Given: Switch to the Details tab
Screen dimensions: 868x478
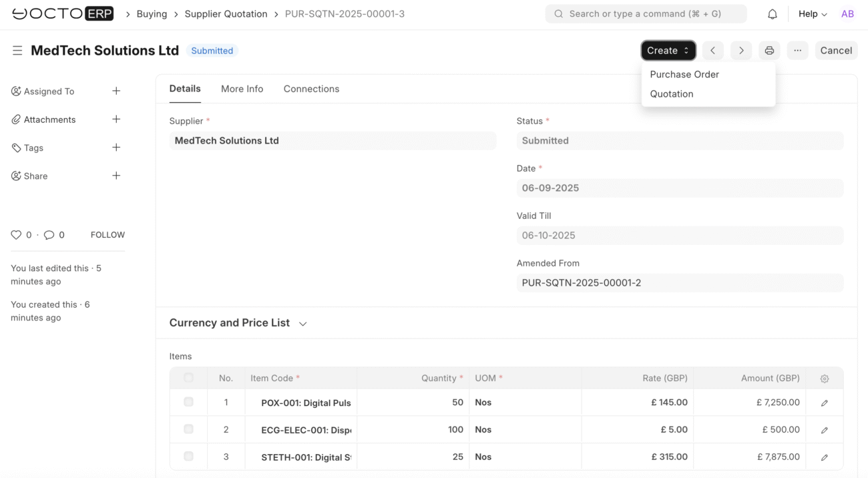Looking at the screenshot, I should (185, 89).
